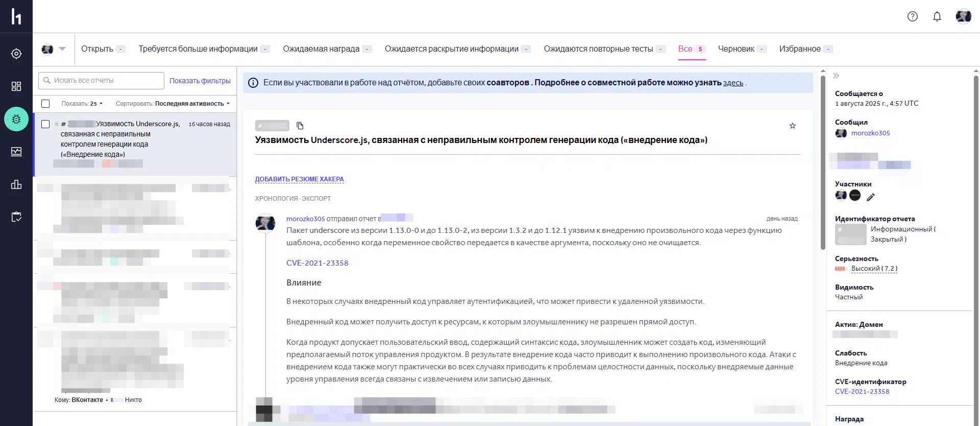Click the Частный visibility value
Image resolution: width=980 pixels, height=426 pixels.
click(x=849, y=297)
